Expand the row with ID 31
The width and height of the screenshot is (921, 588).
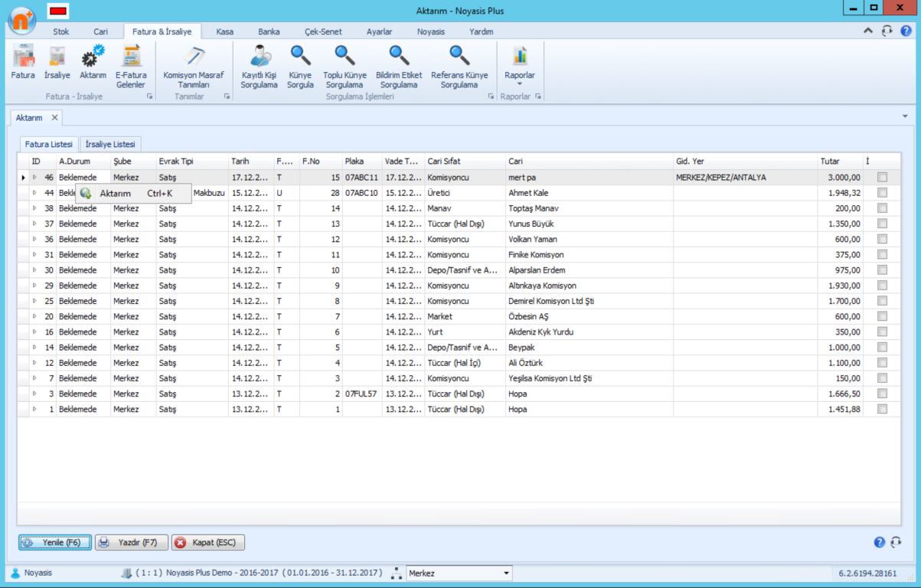tap(34, 254)
